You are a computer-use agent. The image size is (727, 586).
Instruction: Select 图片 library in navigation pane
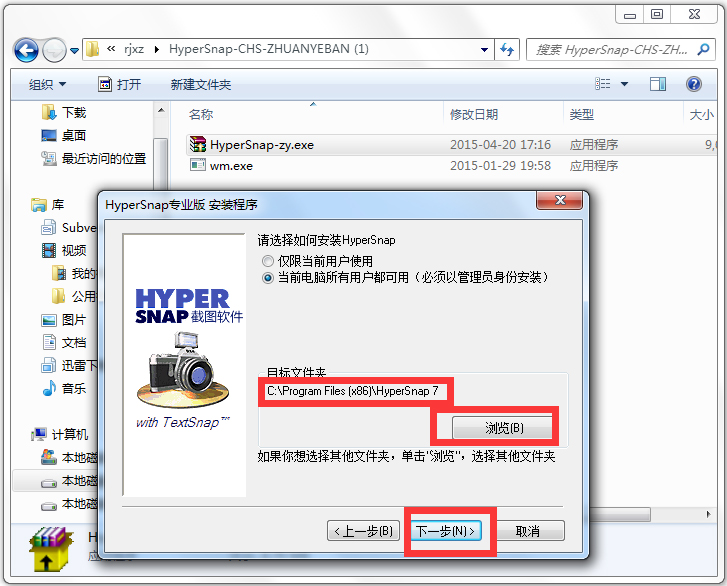tap(64, 319)
